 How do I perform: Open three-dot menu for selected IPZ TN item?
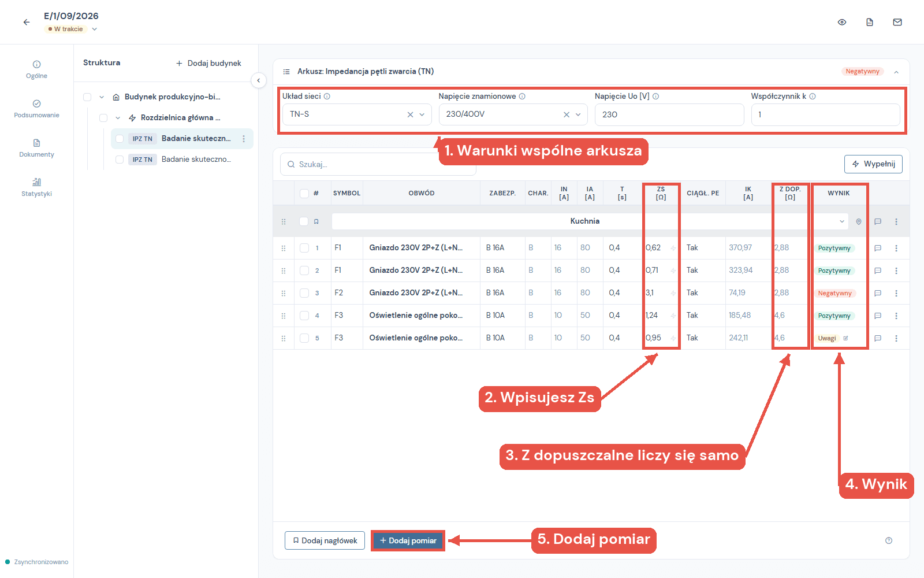244,139
